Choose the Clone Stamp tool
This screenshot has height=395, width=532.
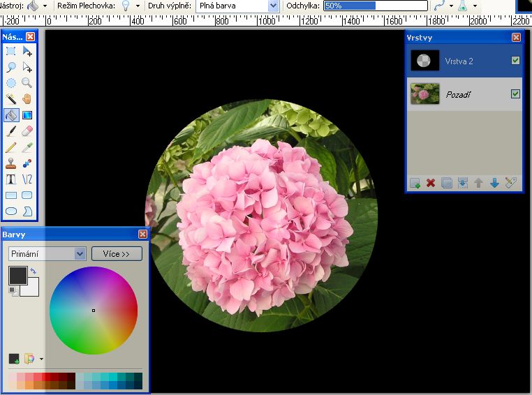point(11,163)
